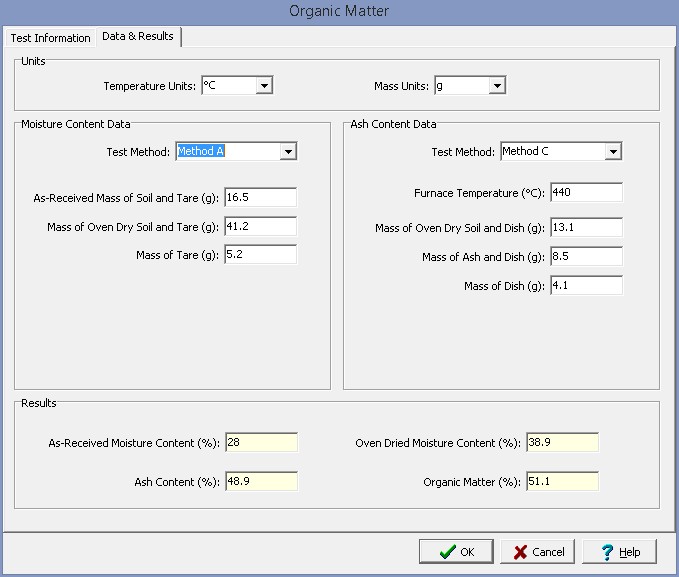Select the Data & Results tab
The height and width of the screenshot is (577, 679).
[137, 36]
